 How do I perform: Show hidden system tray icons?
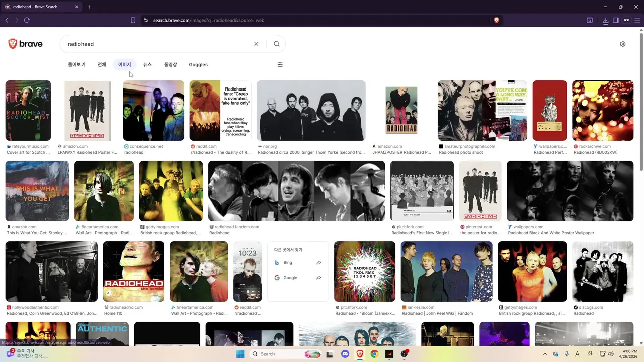pos(545,354)
